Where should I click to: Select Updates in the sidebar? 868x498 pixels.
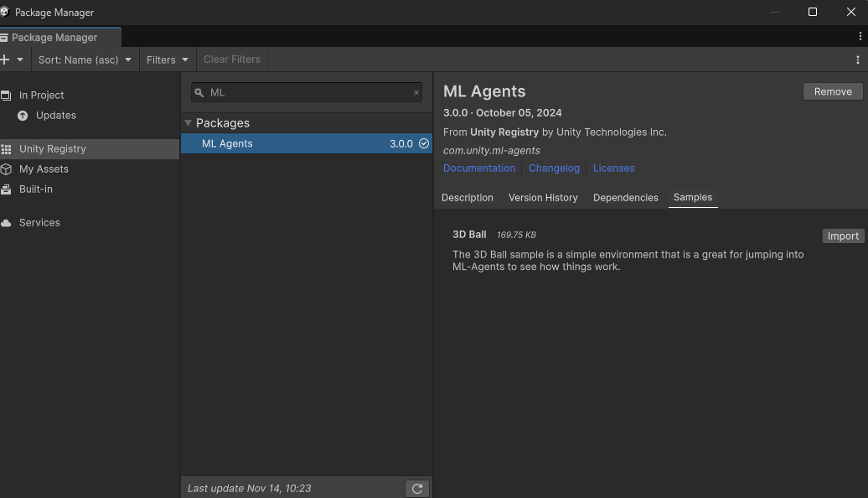tap(90, 115)
